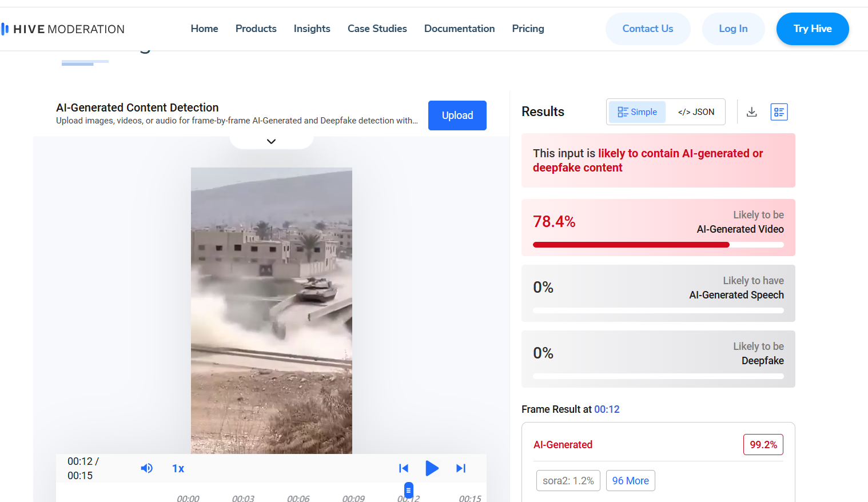Open the detailed list view icon
This screenshot has width=868, height=502.
click(779, 112)
